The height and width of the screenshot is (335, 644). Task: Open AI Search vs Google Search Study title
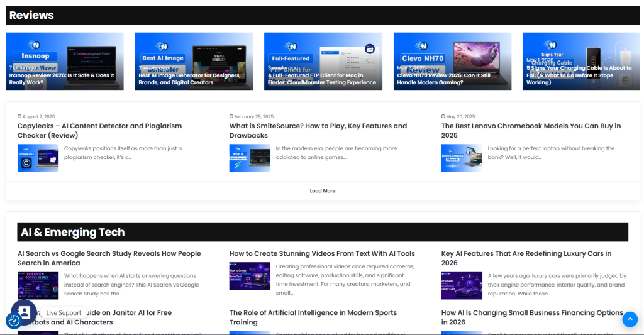(x=109, y=258)
